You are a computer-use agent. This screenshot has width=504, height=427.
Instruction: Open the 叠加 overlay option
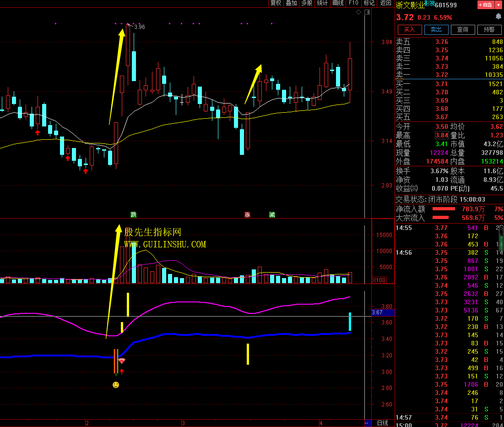(291, 3)
